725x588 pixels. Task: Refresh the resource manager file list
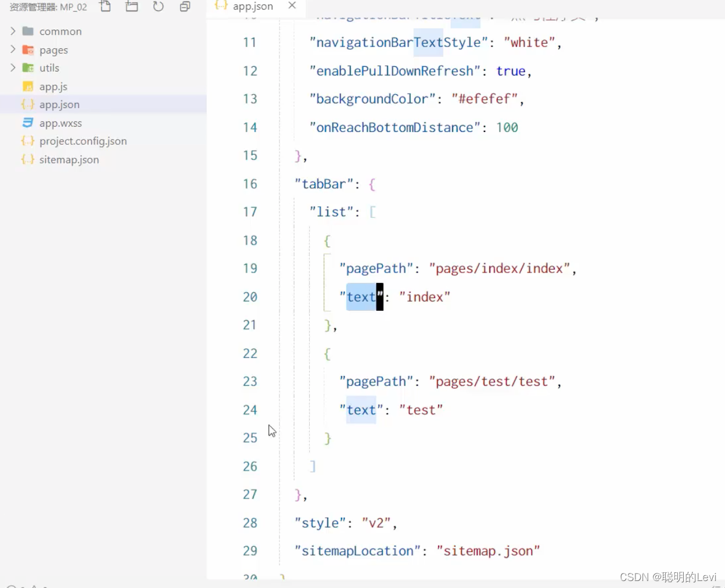point(158,6)
